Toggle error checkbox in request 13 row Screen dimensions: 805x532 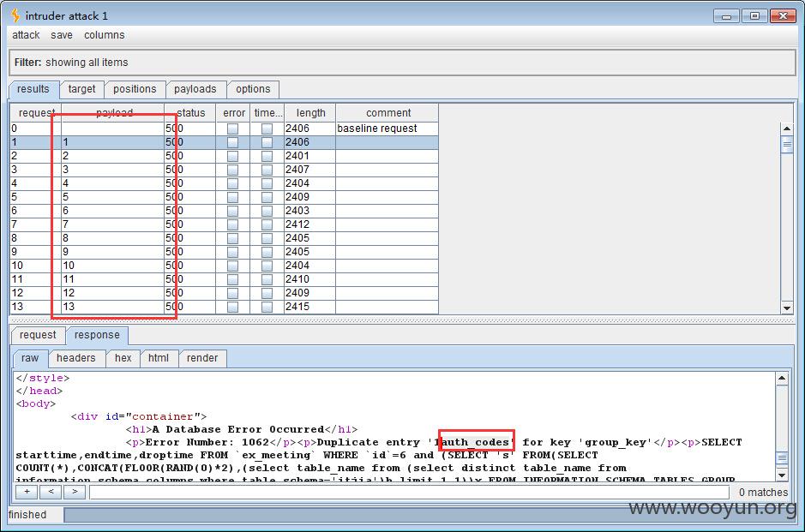232,307
